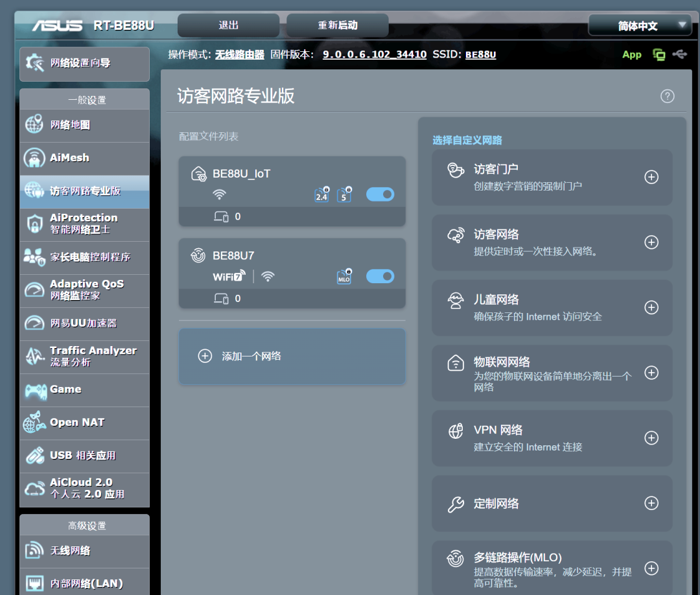Image resolution: width=700 pixels, height=595 pixels.
Task: Click the network status icon next to App
Action: 659,54
